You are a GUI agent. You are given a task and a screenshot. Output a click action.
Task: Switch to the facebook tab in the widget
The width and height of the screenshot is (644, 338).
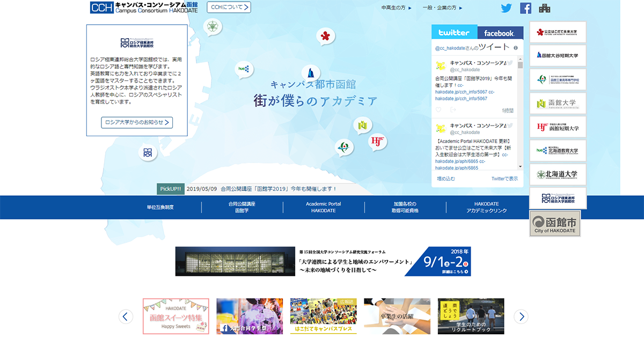(500, 32)
